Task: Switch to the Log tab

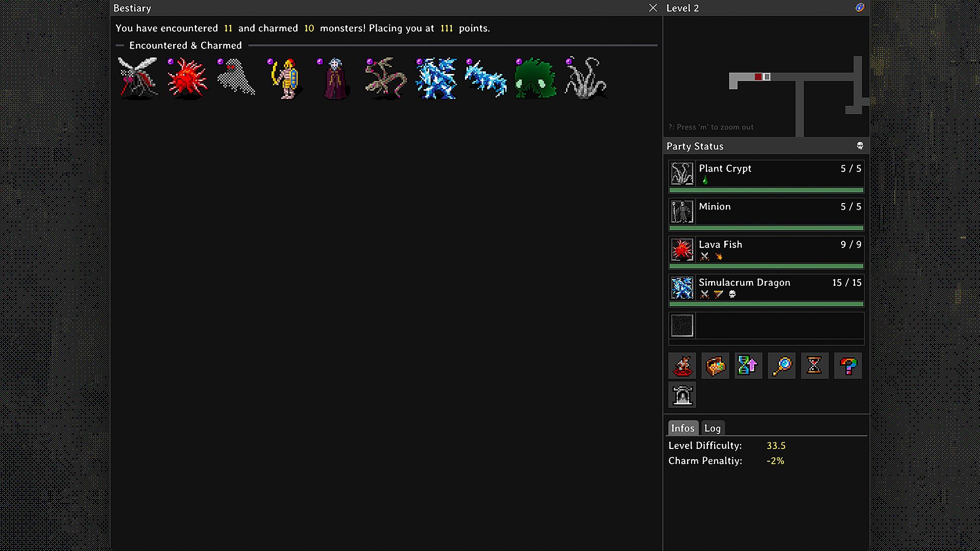Action: click(x=713, y=428)
